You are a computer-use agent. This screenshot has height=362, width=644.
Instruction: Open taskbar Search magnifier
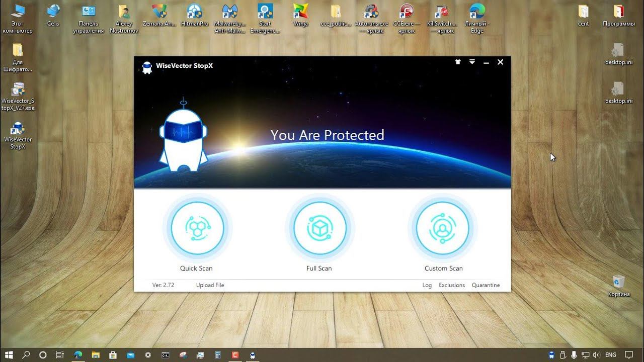[26, 355]
